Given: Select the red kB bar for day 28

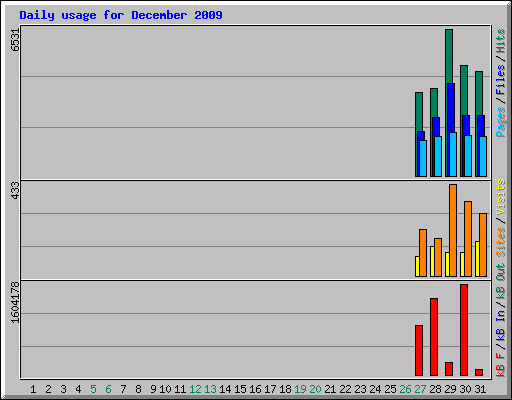Looking at the screenshot, I should click(434, 337).
